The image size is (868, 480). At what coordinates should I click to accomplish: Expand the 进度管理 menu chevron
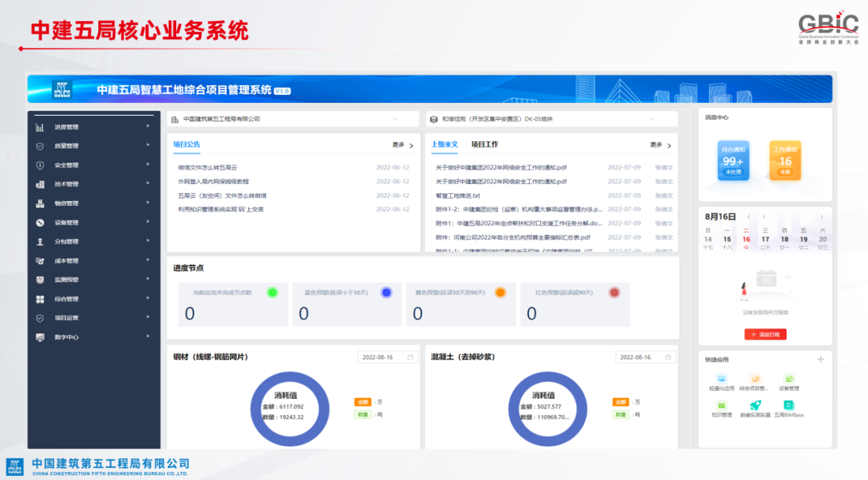[x=148, y=126]
